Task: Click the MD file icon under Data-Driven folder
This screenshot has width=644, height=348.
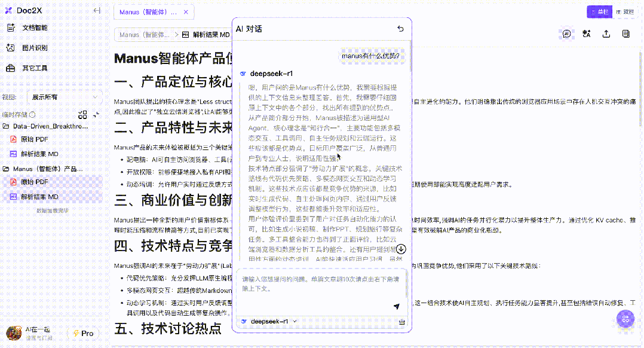Action: tap(14, 154)
